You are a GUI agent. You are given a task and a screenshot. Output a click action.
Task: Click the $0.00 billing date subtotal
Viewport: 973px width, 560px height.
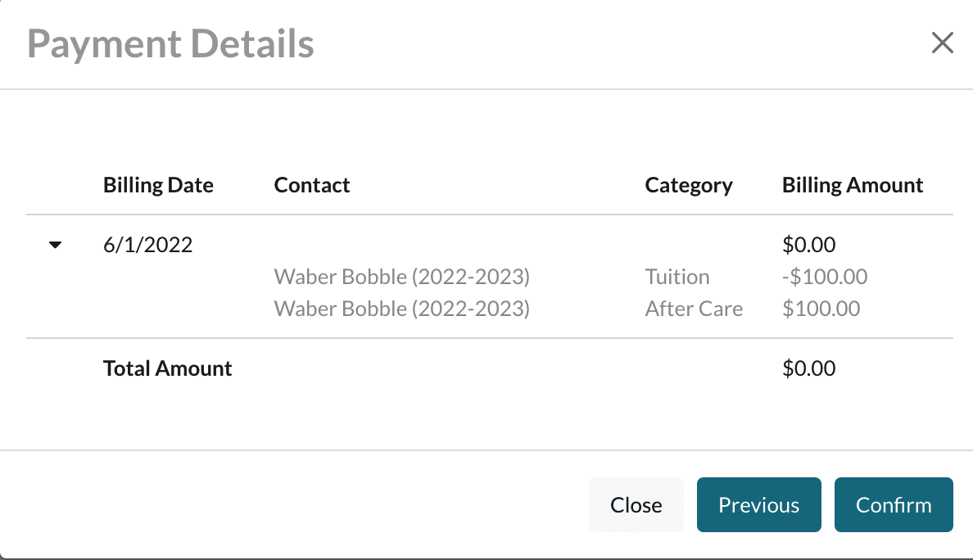(x=809, y=244)
